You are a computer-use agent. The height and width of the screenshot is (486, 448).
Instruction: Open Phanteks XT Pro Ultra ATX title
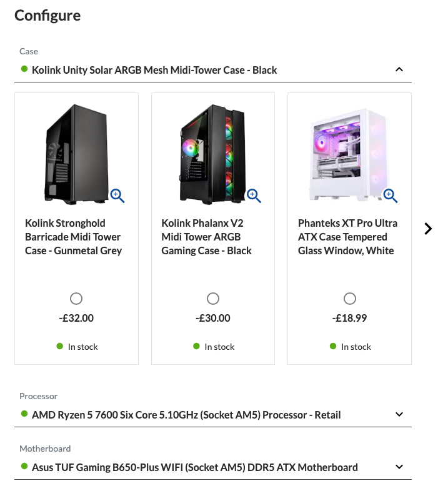(347, 237)
